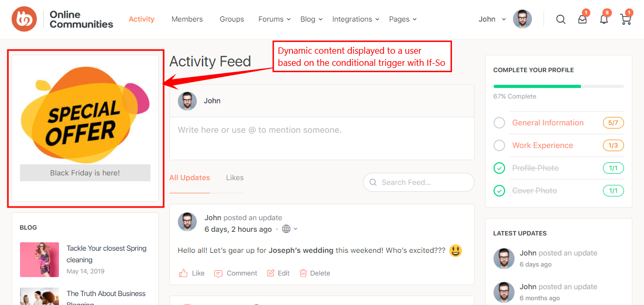Switch to the Likes tab

(x=235, y=178)
